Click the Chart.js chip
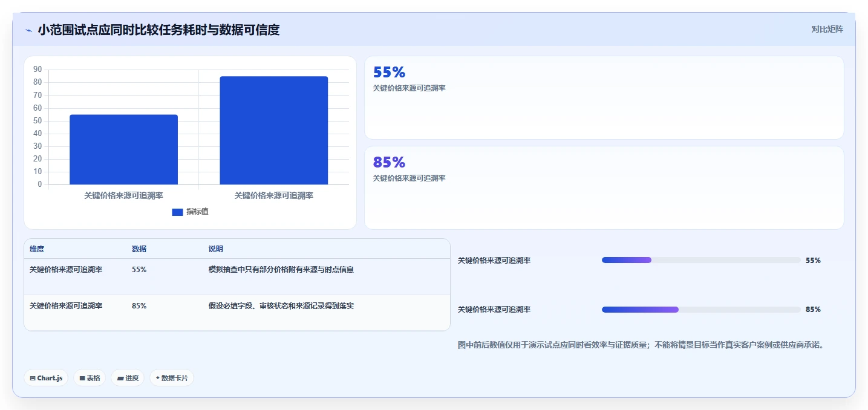The image size is (868, 410). 46,378
